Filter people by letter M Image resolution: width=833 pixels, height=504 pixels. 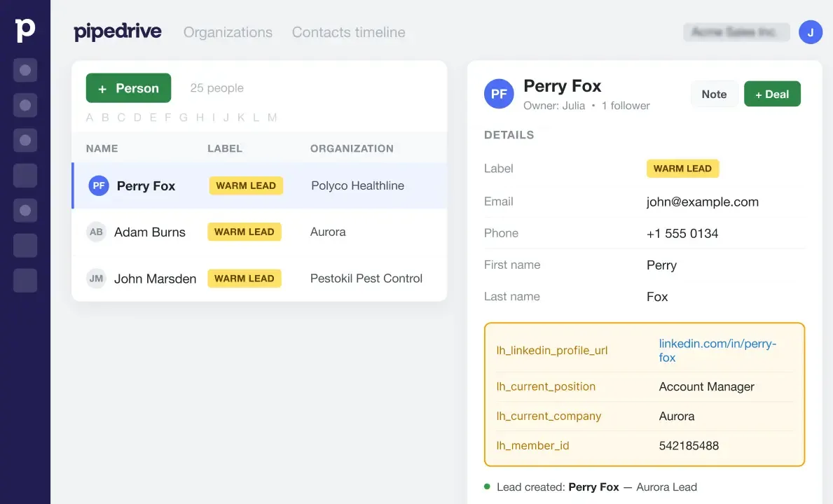coord(272,117)
